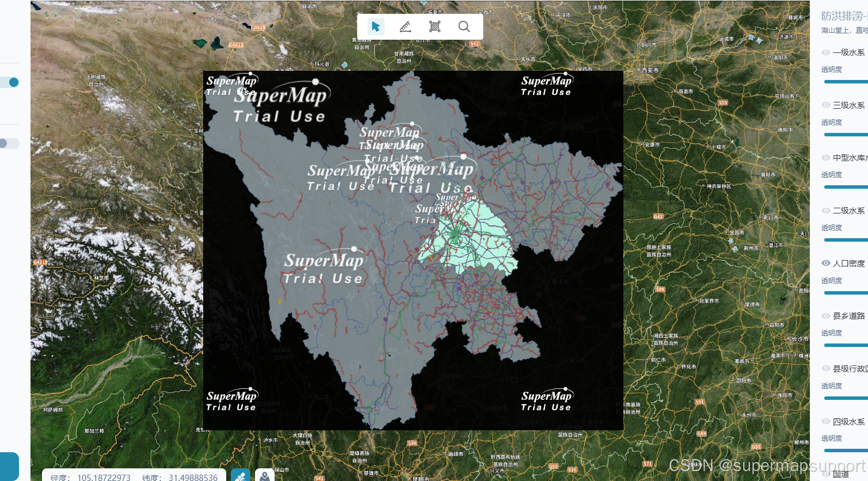The width and height of the screenshot is (868, 481).
Task: Click the 县级行政 layer name
Action: (x=850, y=369)
